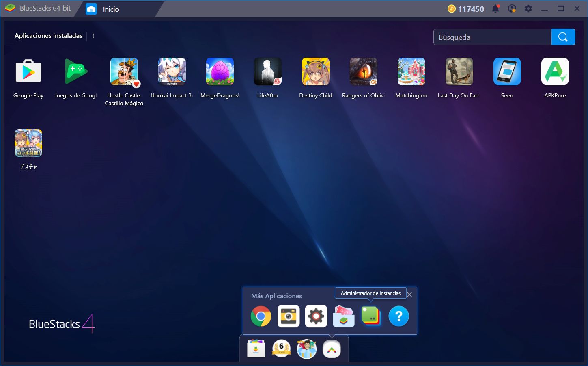
Task: Launch APKPure app
Action: (x=555, y=72)
